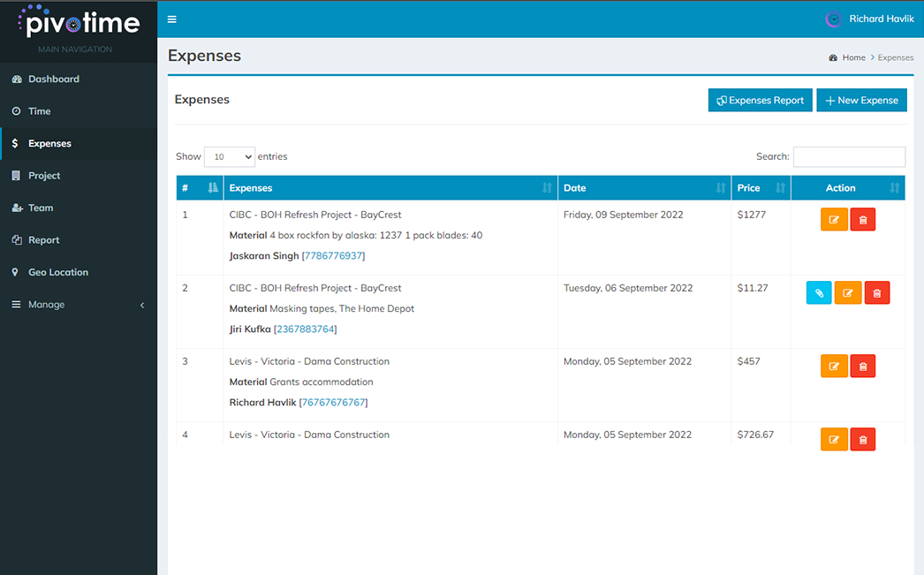Sort expenses by Price column header
The height and width of the screenshot is (575, 924).
tap(761, 188)
